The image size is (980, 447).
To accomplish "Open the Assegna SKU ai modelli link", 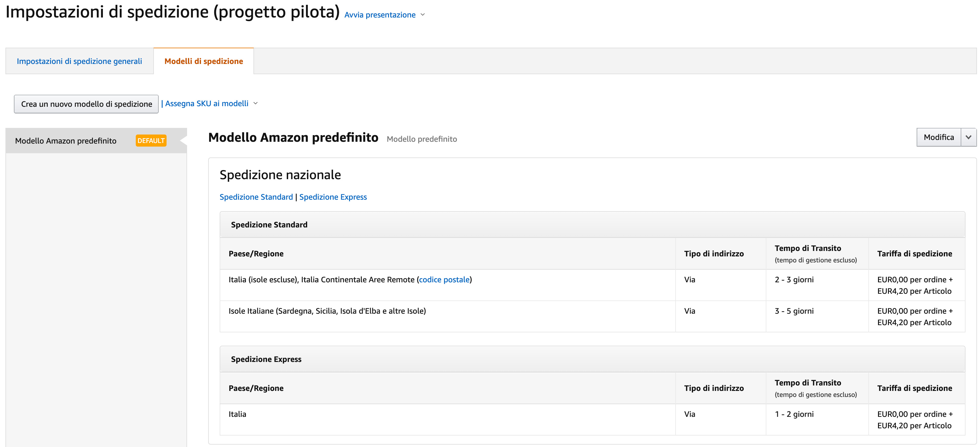I will tap(207, 103).
